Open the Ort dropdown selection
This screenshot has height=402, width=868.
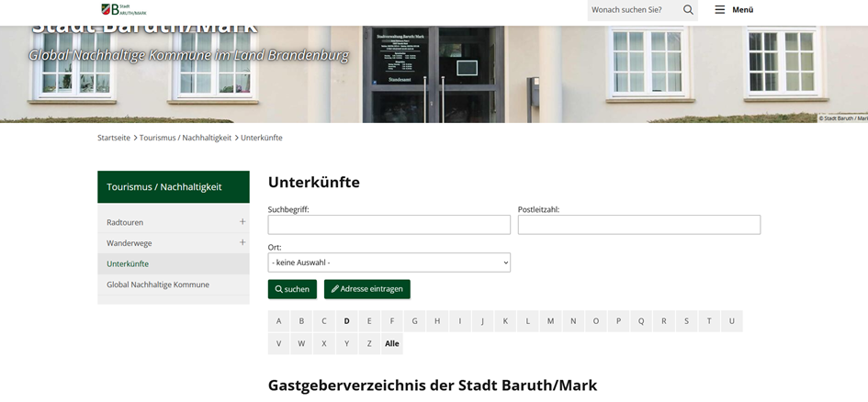pos(389,262)
